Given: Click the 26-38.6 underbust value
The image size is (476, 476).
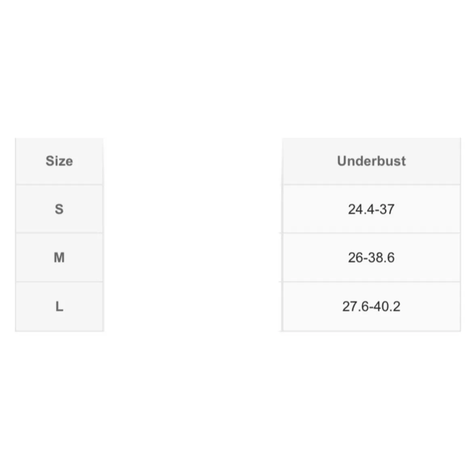Looking at the screenshot, I should coord(371,258).
